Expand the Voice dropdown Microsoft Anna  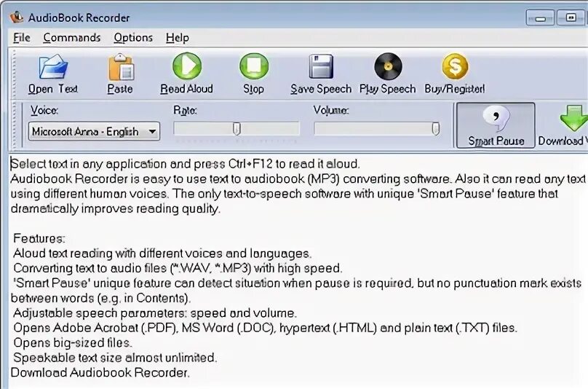94,131
